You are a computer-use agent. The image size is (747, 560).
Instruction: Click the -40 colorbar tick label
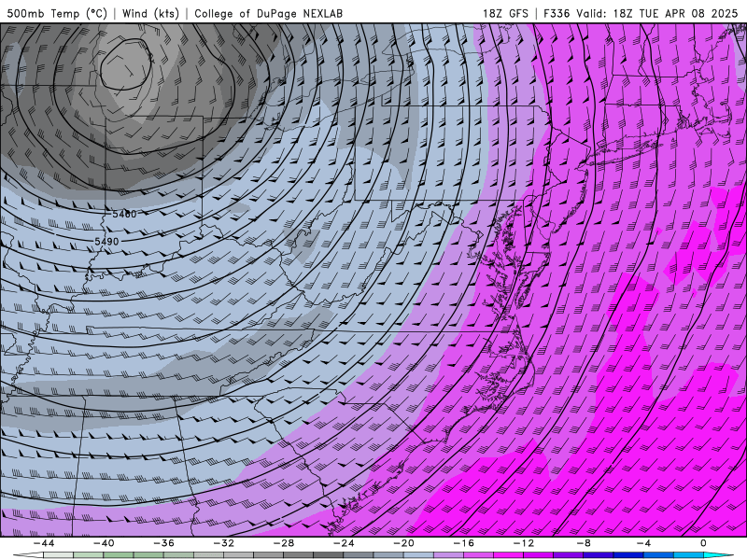click(x=104, y=543)
